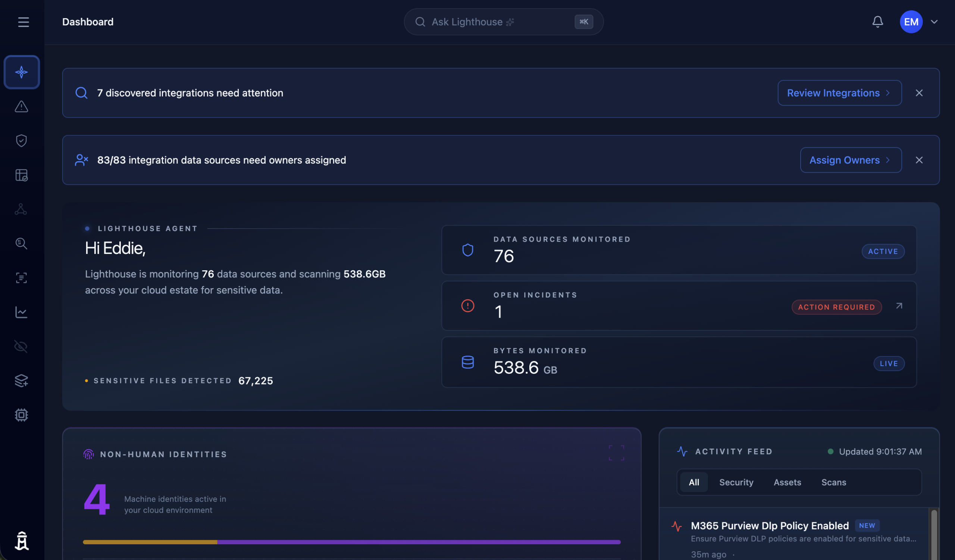Click the Data Sources Monitored shield icon
This screenshot has height=560, width=955.
tap(468, 250)
